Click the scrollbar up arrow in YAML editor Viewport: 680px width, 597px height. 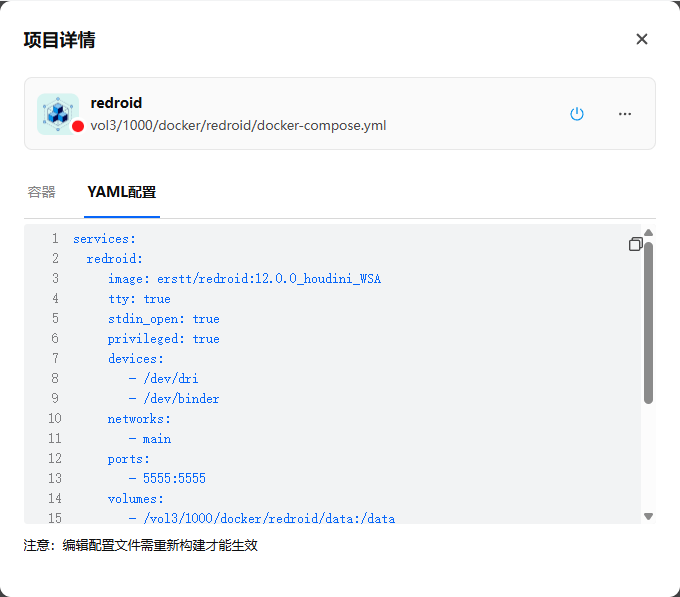click(x=648, y=233)
